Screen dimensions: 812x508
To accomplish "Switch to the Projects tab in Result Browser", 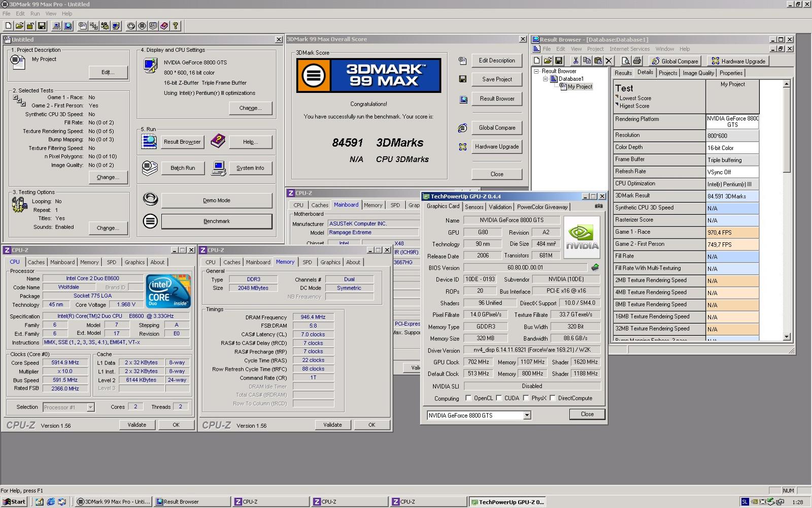I will coord(667,73).
